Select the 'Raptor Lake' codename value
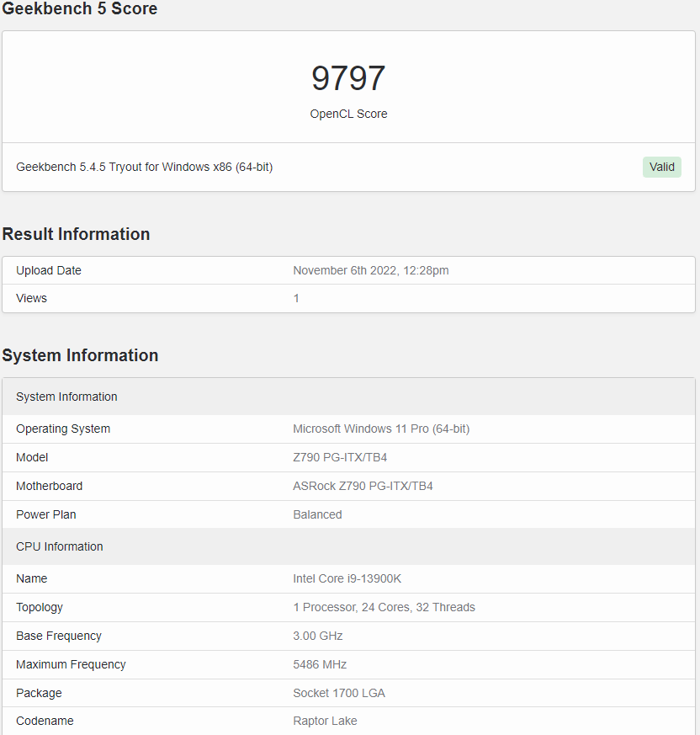The height and width of the screenshot is (735, 700). coord(325,721)
